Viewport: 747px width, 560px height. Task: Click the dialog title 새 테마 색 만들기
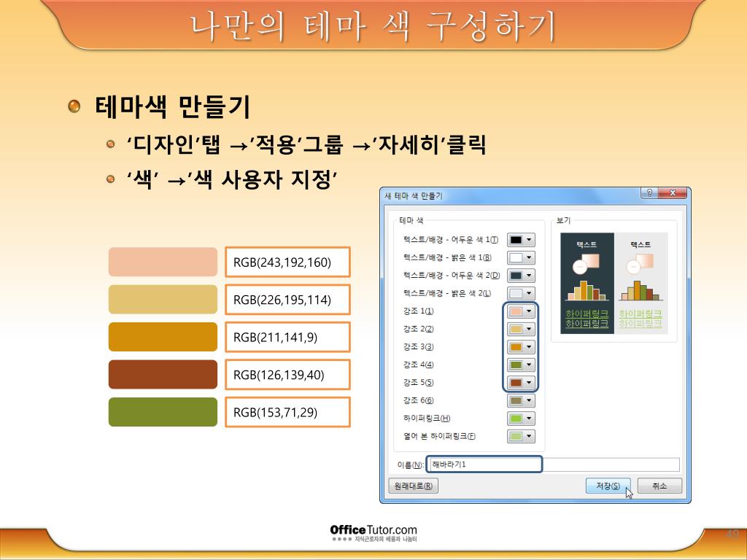(414, 195)
